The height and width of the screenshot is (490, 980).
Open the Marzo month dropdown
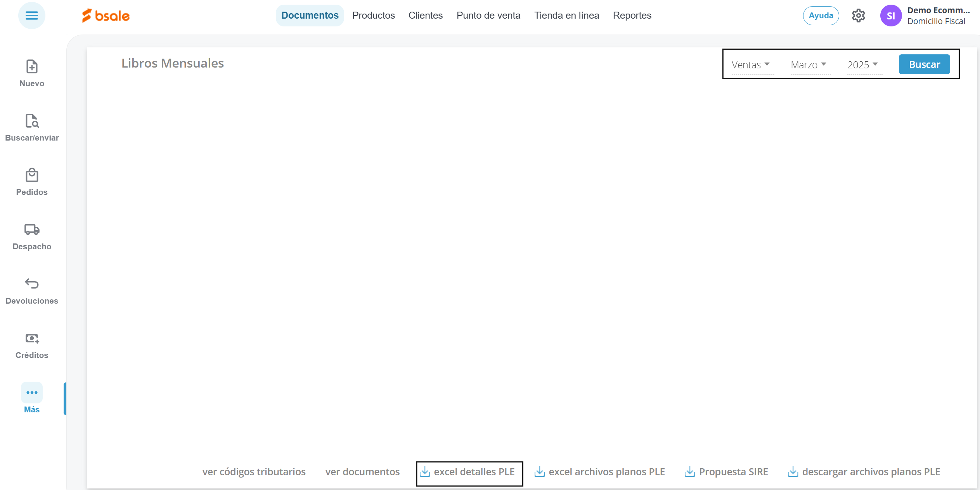point(809,65)
